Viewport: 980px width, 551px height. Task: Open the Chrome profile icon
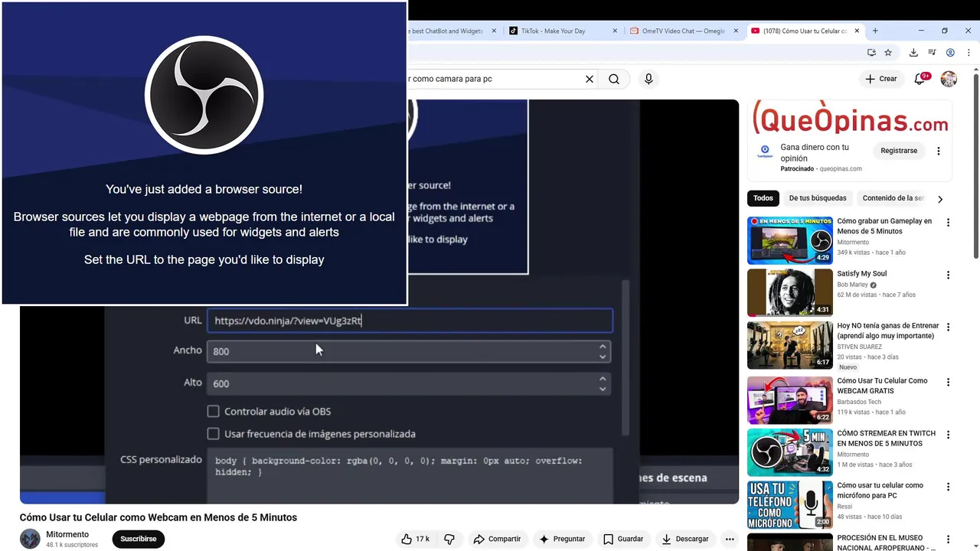950,53
